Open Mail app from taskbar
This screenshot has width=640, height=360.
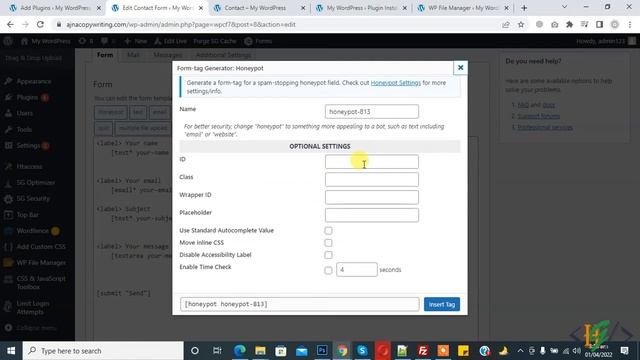click(301, 351)
